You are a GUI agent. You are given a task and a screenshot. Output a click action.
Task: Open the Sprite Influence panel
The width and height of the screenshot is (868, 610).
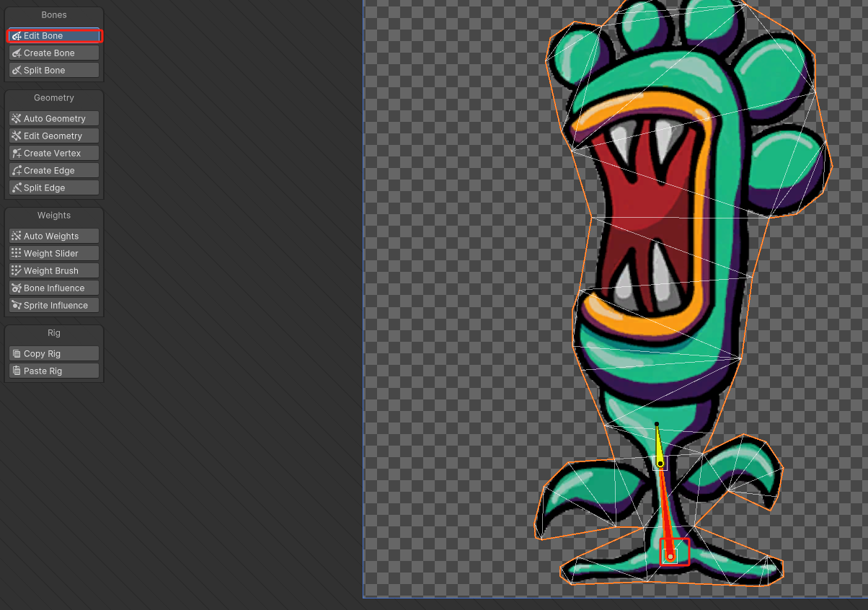click(54, 305)
